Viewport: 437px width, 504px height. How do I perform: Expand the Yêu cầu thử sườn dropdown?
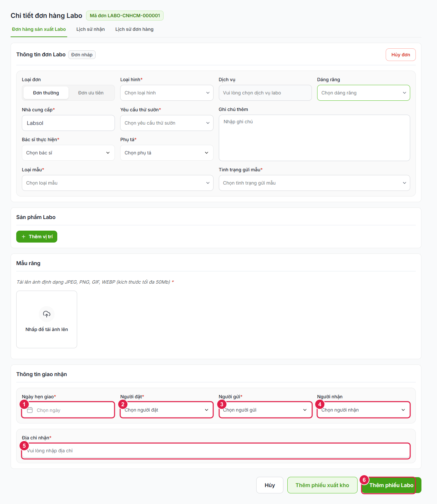(x=167, y=123)
